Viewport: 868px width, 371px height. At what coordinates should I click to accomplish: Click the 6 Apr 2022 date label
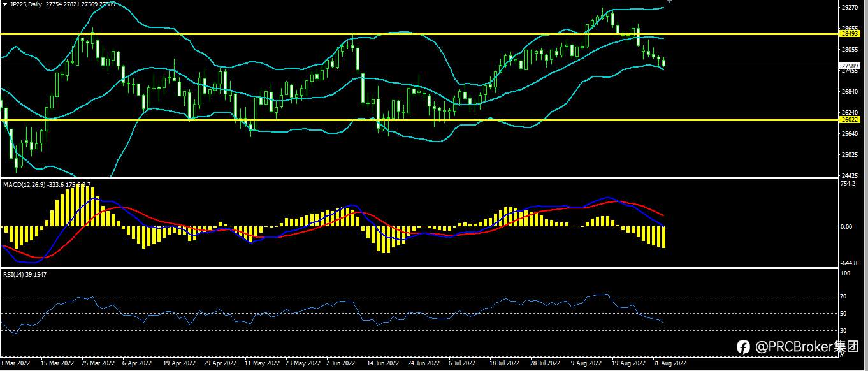pyautogui.click(x=136, y=363)
